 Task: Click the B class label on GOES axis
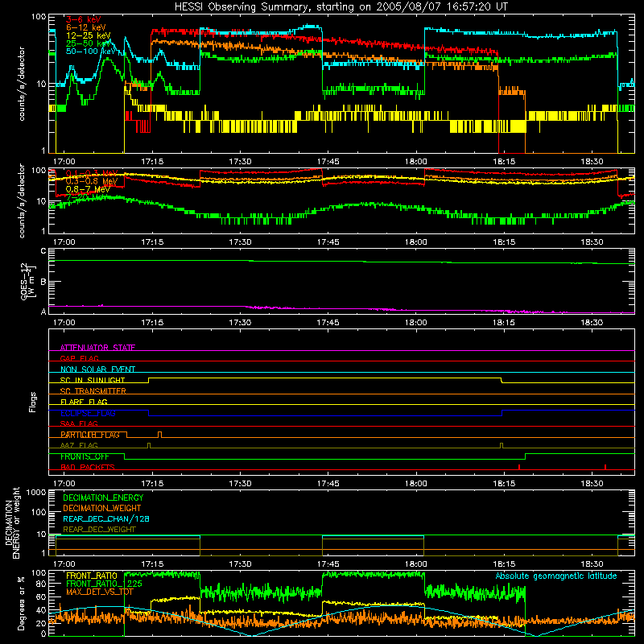(x=43, y=282)
